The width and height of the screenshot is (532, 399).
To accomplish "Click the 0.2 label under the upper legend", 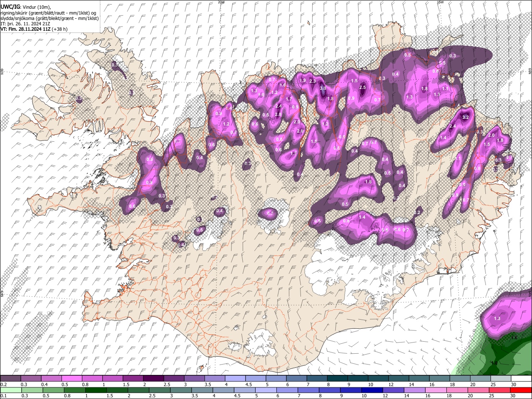I will coord(3,384).
